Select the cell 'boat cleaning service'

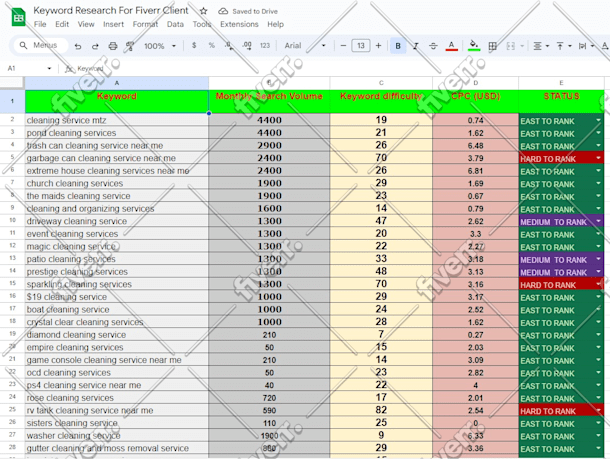point(117,309)
